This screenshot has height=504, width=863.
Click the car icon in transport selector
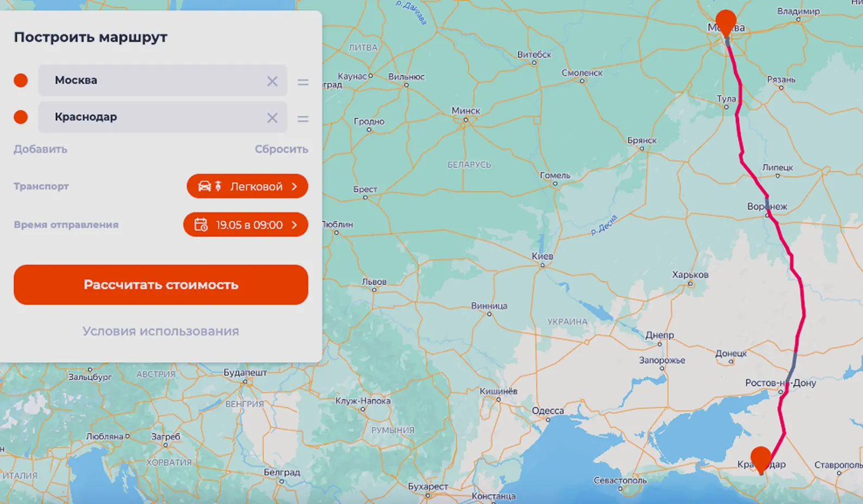[205, 186]
